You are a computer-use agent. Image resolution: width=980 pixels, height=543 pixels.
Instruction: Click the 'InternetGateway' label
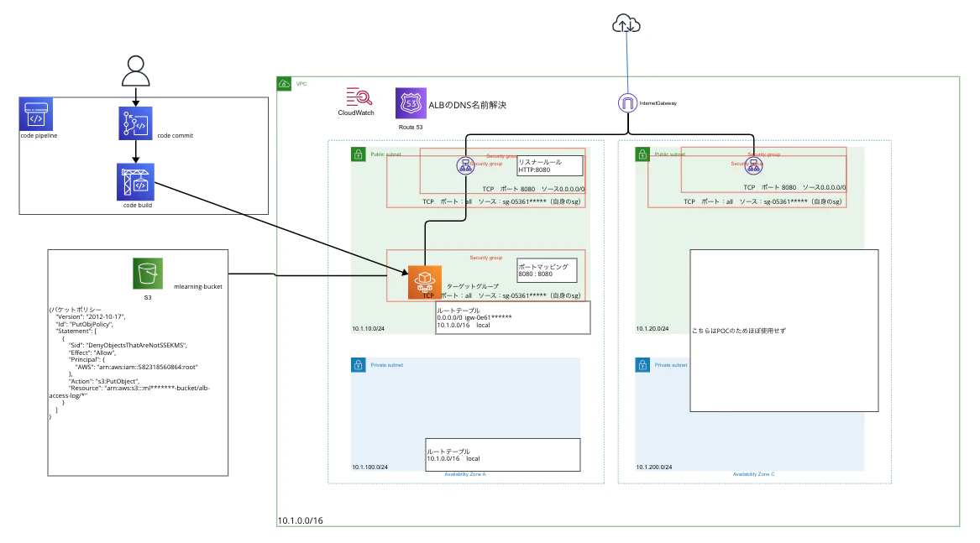click(658, 103)
